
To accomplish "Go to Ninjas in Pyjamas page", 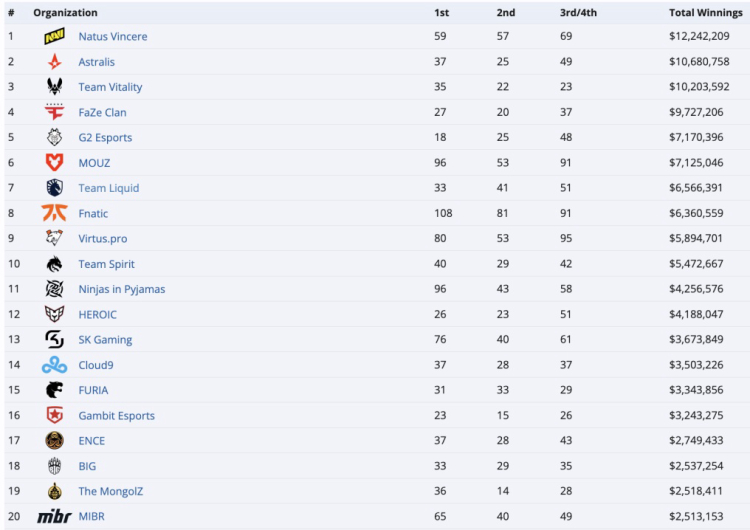I will (121, 289).
